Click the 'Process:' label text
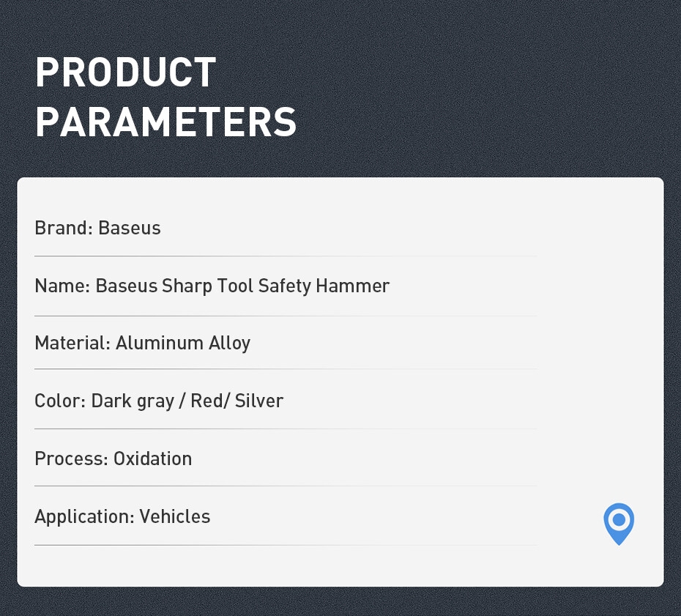This screenshot has height=616, width=681. coord(71,459)
